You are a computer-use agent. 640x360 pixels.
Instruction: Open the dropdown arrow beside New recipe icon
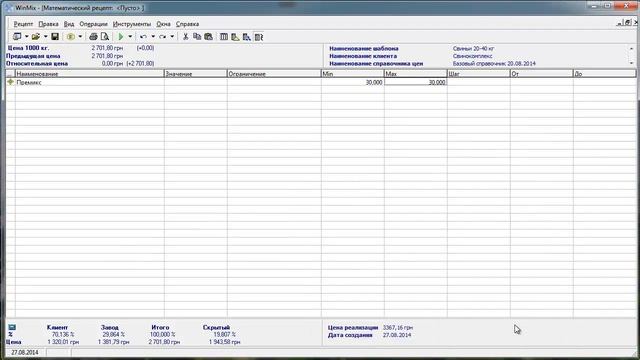(x=27, y=37)
